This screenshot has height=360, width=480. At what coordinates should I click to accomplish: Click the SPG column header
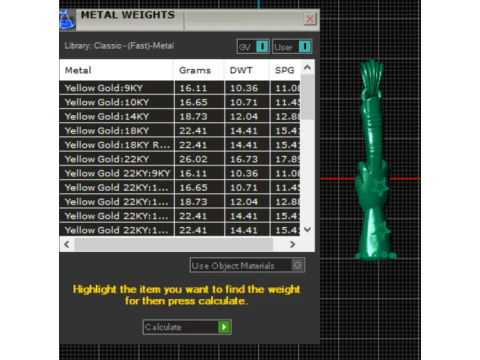[285, 70]
